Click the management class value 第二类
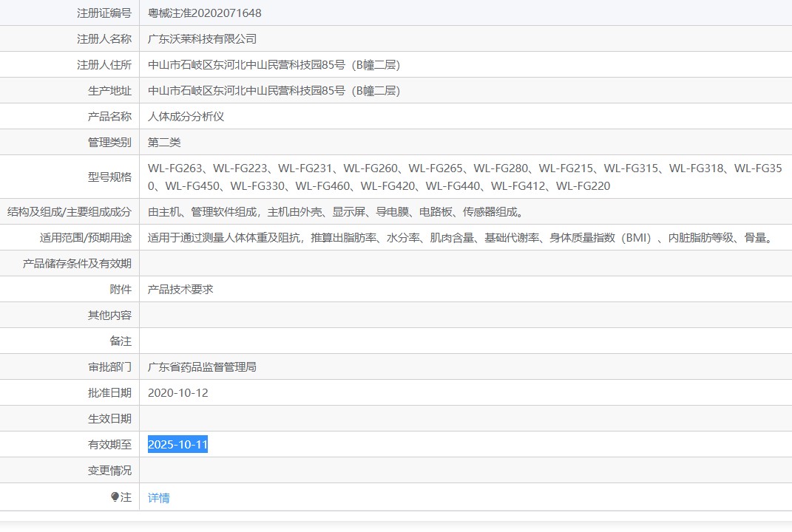This screenshot has height=532, width=792. (164, 143)
